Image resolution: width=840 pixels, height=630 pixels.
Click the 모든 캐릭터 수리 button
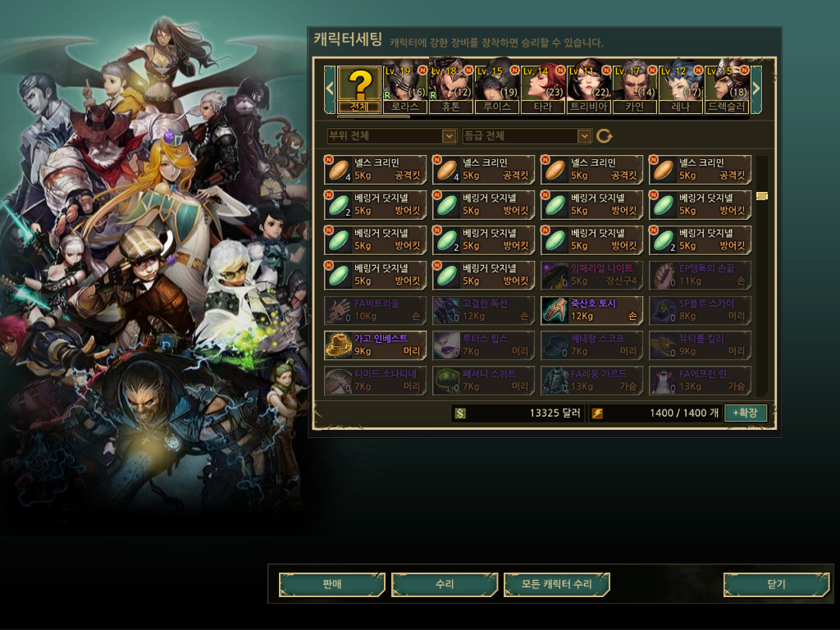tap(557, 584)
